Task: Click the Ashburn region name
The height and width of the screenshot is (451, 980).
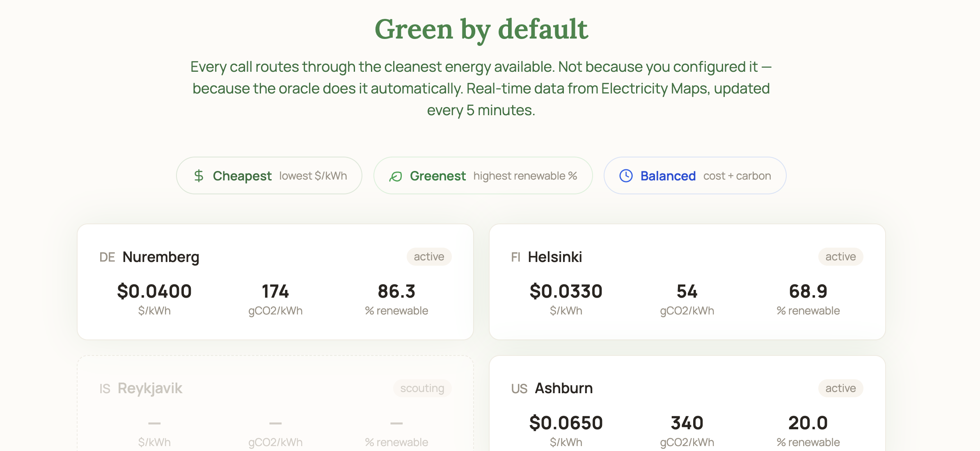Action: point(563,388)
